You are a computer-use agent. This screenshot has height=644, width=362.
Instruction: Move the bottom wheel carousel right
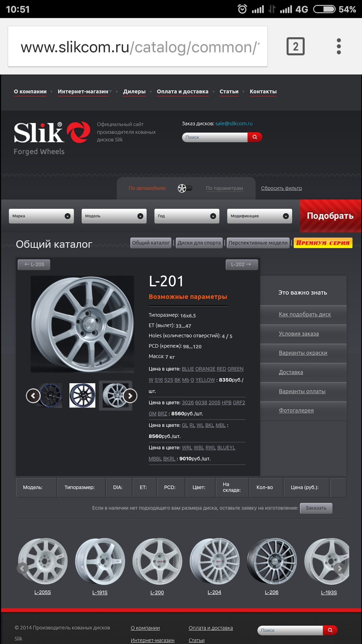click(x=340, y=568)
